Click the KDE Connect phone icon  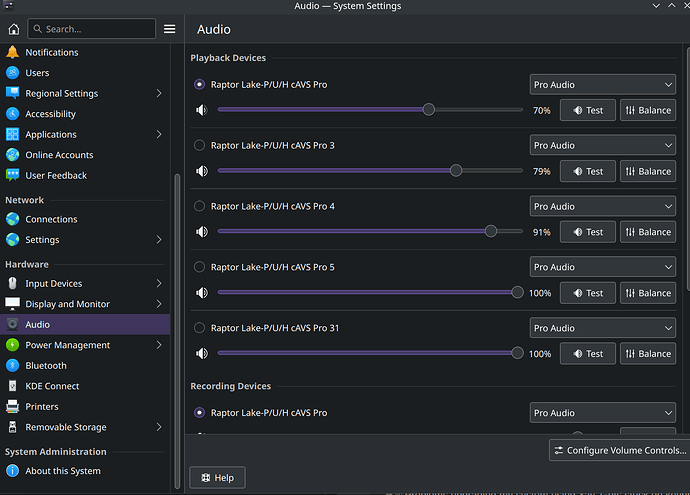12,386
